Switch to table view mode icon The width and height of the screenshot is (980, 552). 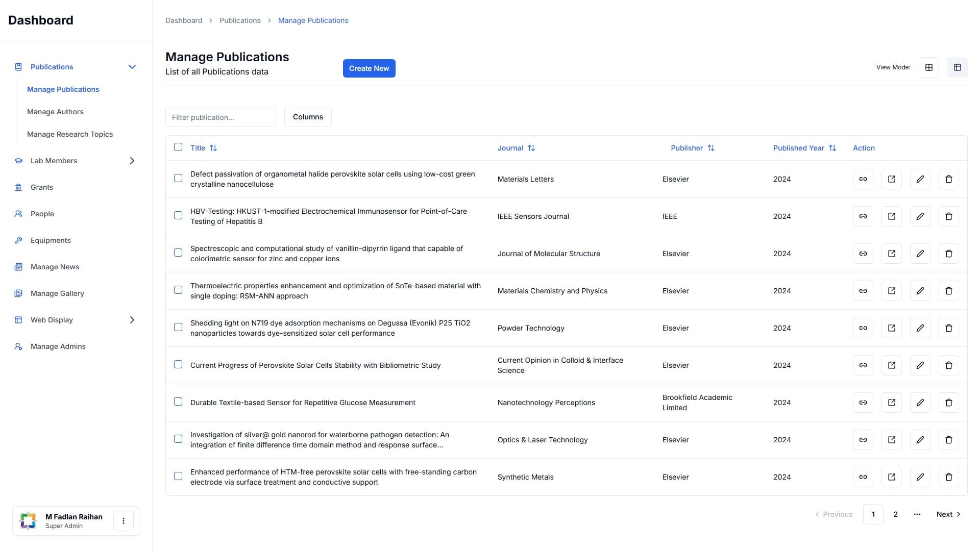click(957, 67)
